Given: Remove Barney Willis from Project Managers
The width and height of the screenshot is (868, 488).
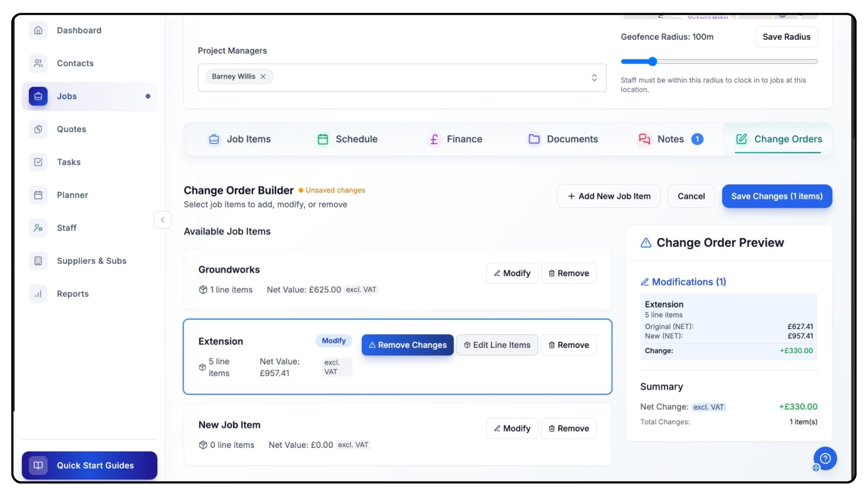Looking at the screenshot, I should click(263, 76).
